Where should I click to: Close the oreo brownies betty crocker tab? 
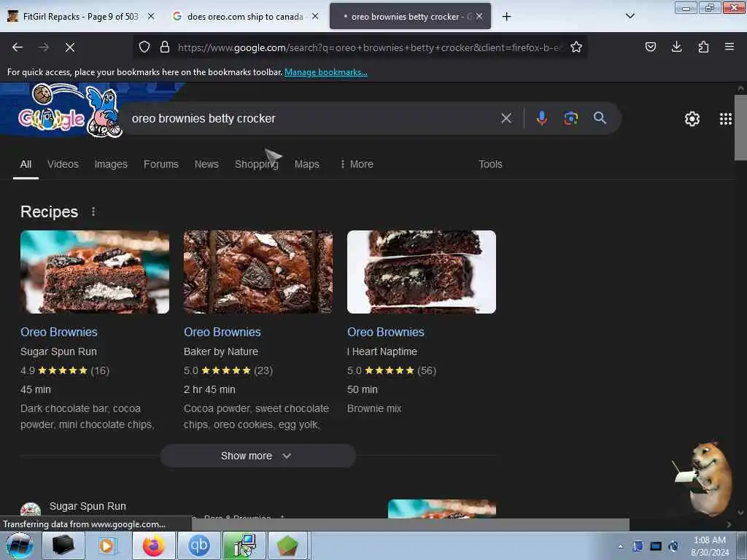coord(479,16)
